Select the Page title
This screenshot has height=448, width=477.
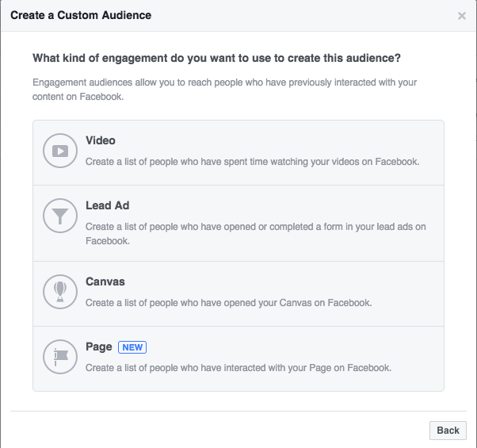click(x=99, y=347)
